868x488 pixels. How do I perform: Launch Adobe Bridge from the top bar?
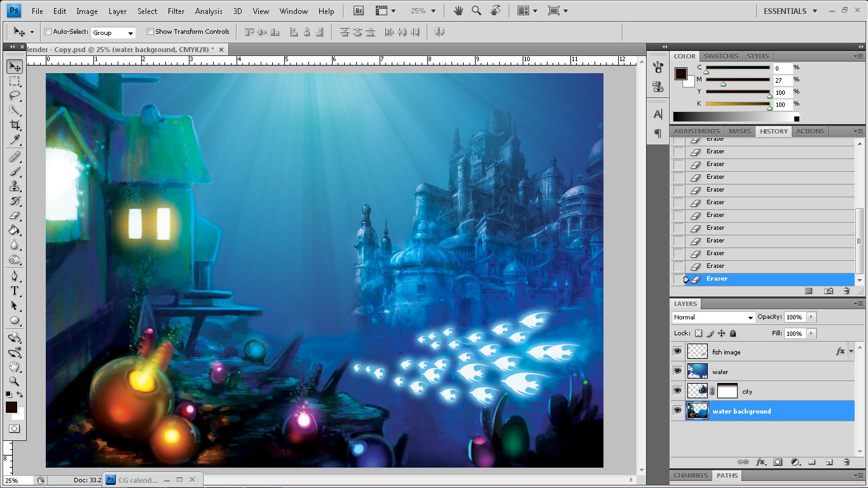point(359,11)
